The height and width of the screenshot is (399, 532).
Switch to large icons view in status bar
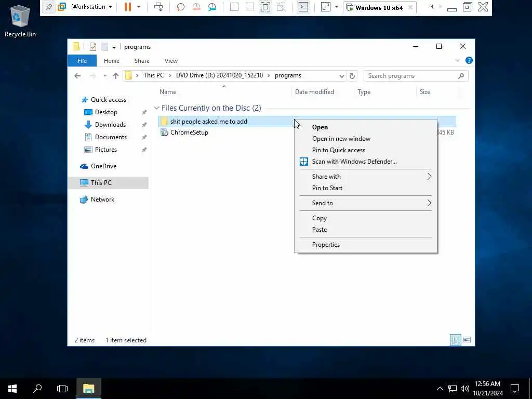click(467, 340)
